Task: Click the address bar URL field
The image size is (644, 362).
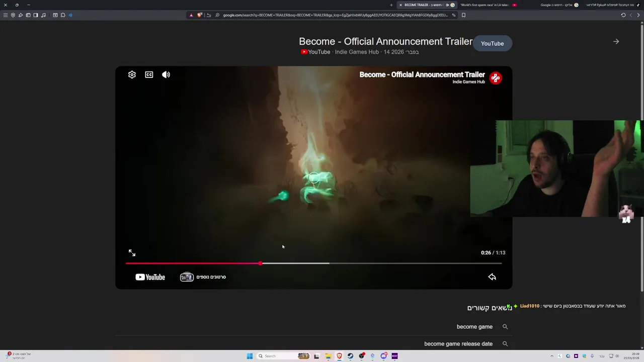Action: 335,15
